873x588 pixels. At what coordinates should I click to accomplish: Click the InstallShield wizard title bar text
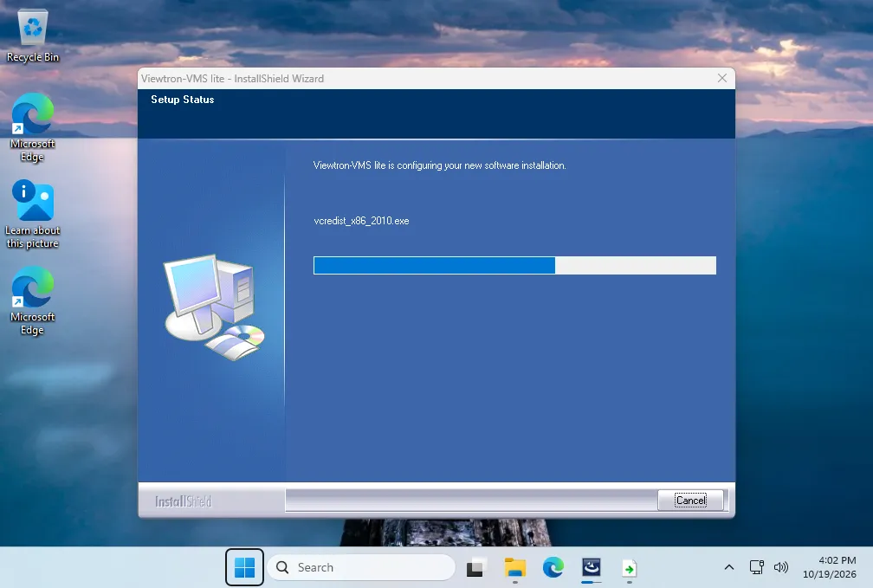point(232,79)
